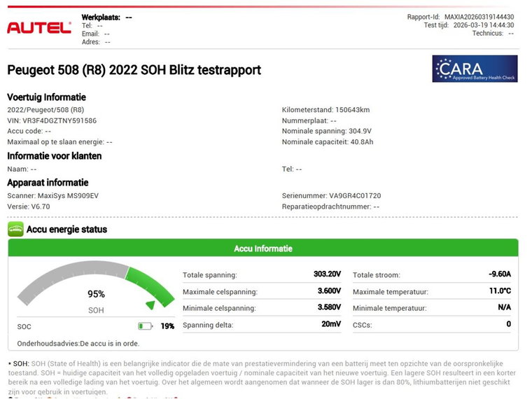Click the Accu code line
The image size is (532, 399).
(x=29, y=131)
